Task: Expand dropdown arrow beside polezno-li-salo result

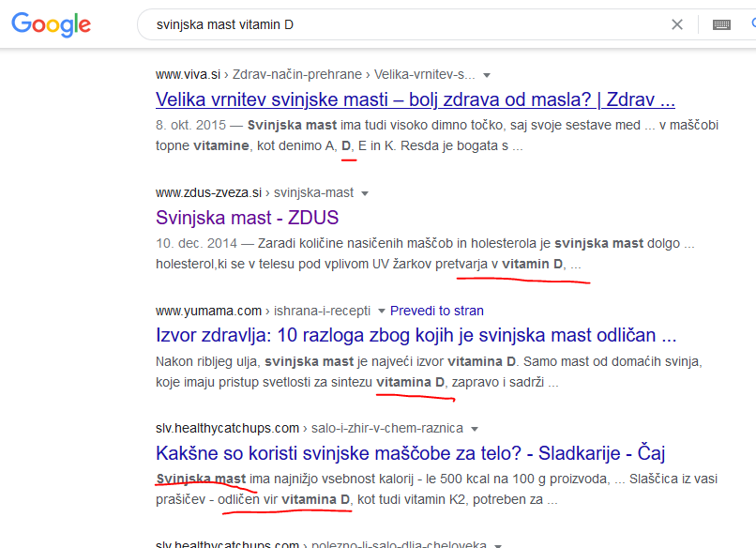Action: (x=498, y=545)
